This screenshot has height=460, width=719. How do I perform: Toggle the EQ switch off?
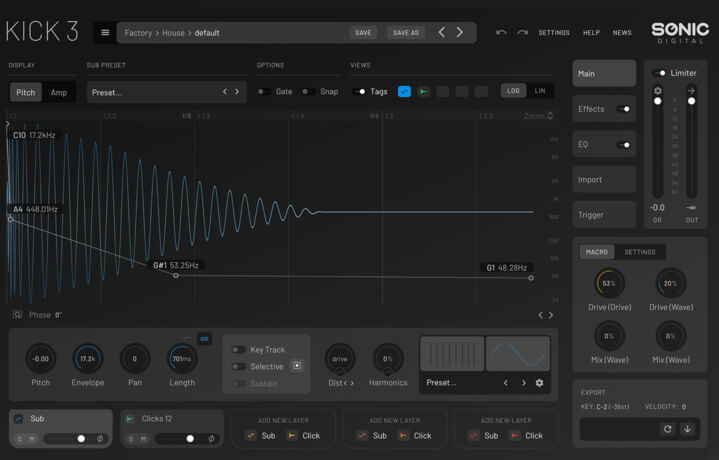coord(624,144)
